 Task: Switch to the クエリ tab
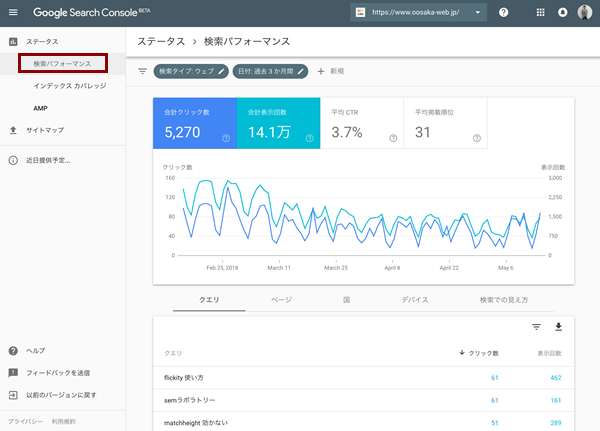209,300
